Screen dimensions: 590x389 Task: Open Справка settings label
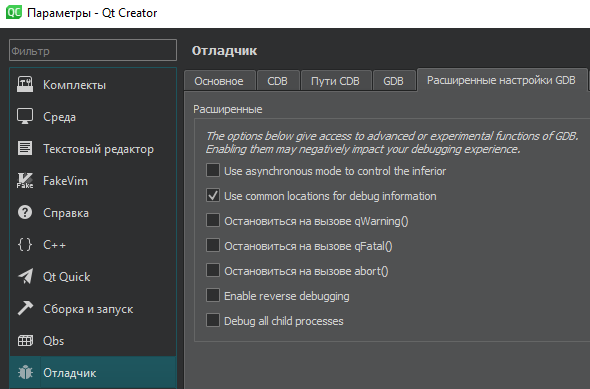click(66, 213)
